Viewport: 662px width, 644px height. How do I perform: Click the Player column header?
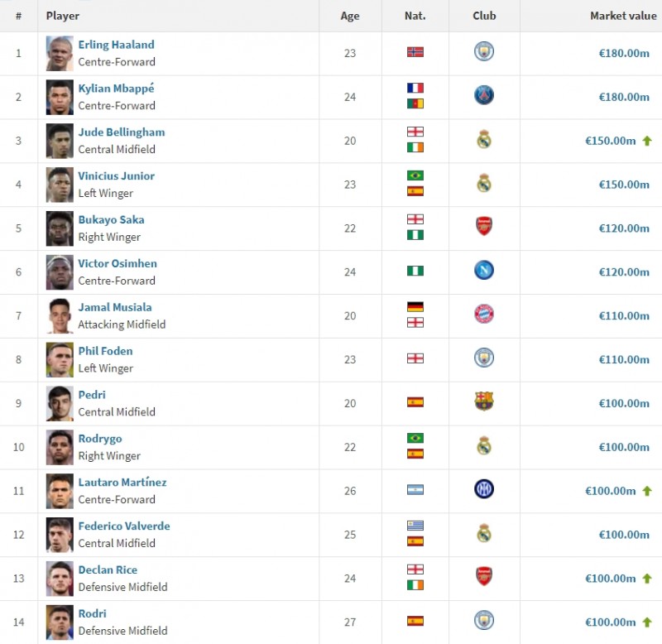click(63, 16)
